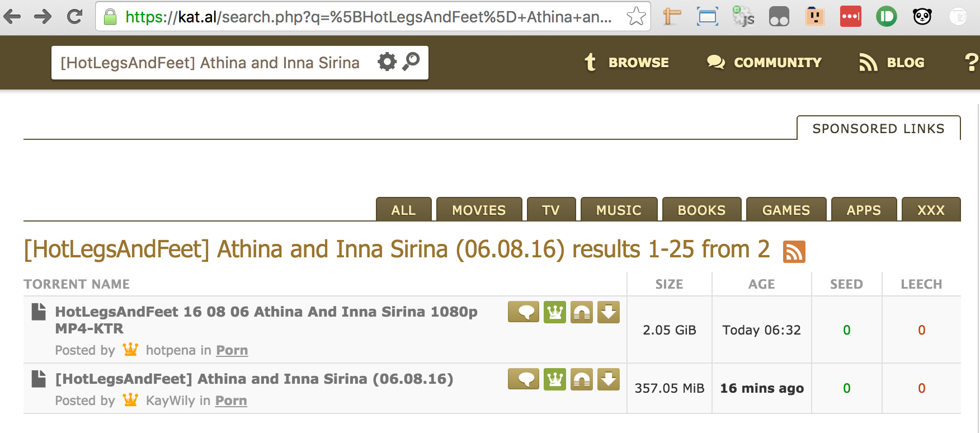Open uploader hotpena's profile
The image size is (980, 433).
point(171,350)
